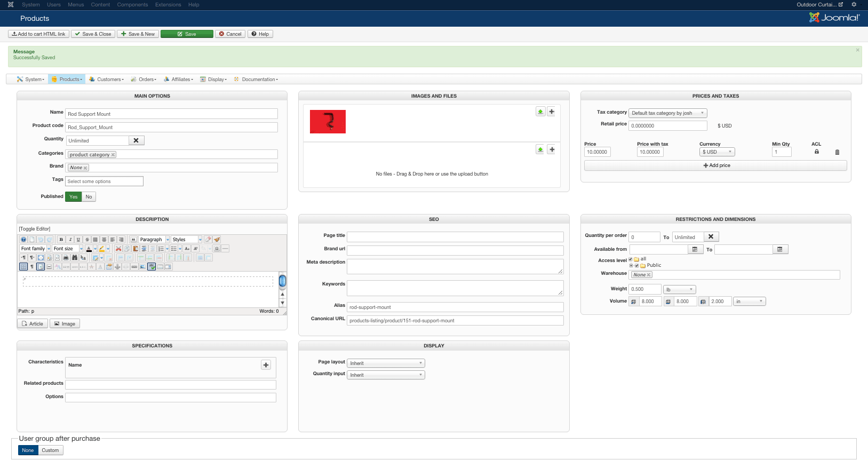Open the Tax category dropdown
Screen dimensions: 868x468
pyautogui.click(x=667, y=113)
